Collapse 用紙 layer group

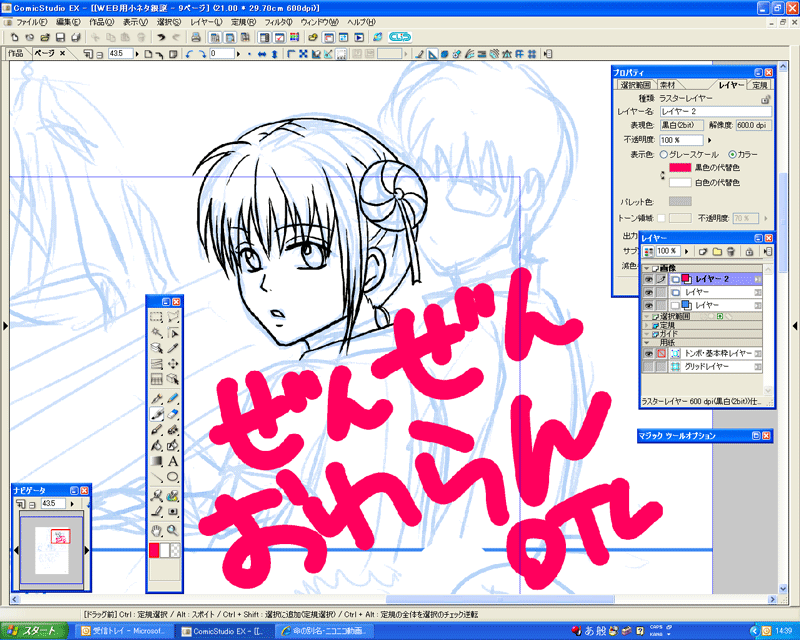(647, 342)
